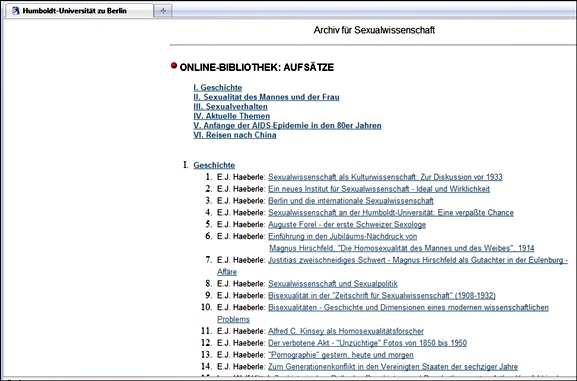Open a new browser tab
The width and height of the screenshot is (577, 381).
(x=163, y=11)
